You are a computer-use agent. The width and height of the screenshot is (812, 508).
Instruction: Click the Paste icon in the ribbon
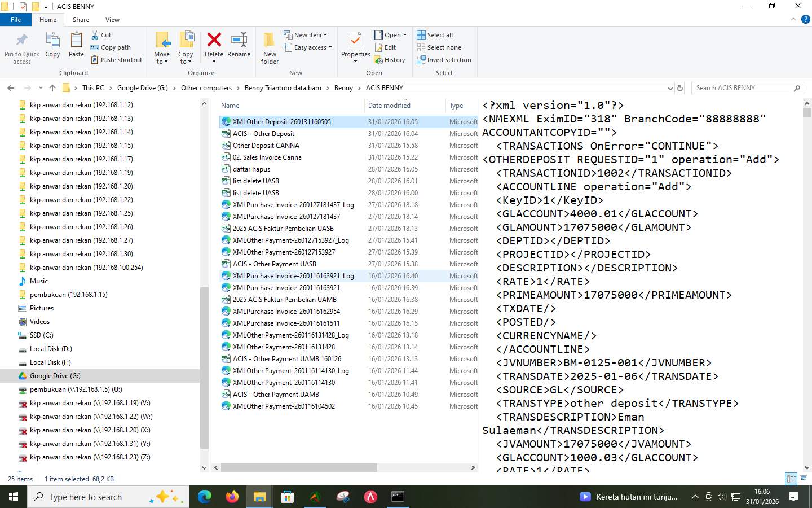point(76,45)
